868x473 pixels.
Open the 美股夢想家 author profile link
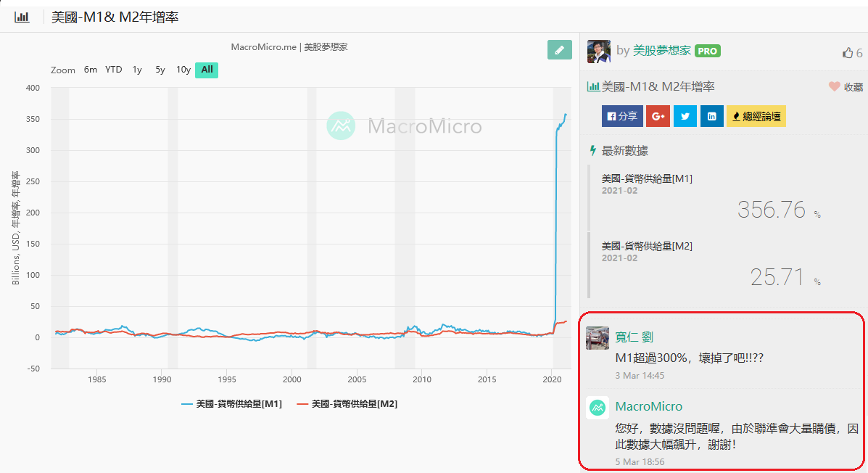pyautogui.click(x=661, y=50)
